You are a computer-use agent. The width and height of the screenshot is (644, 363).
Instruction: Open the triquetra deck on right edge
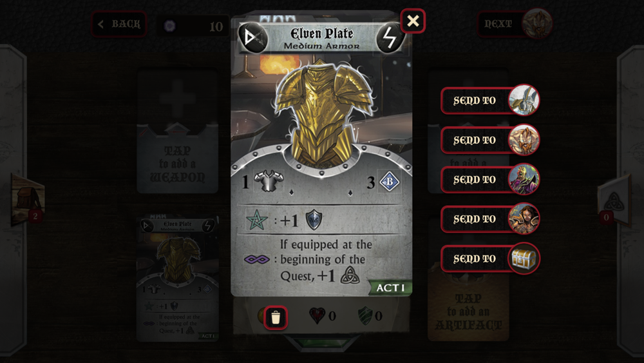pyautogui.click(x=614, y=201)
